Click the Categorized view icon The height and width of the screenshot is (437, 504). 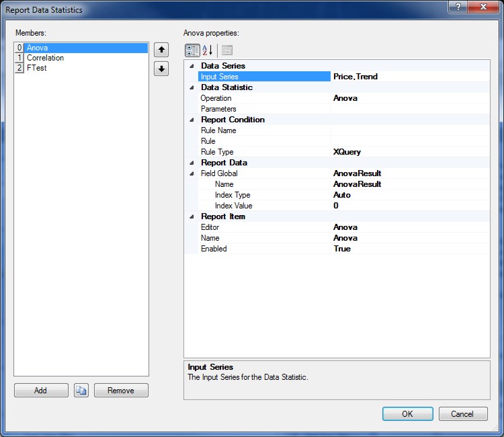[x=192, y=50]
